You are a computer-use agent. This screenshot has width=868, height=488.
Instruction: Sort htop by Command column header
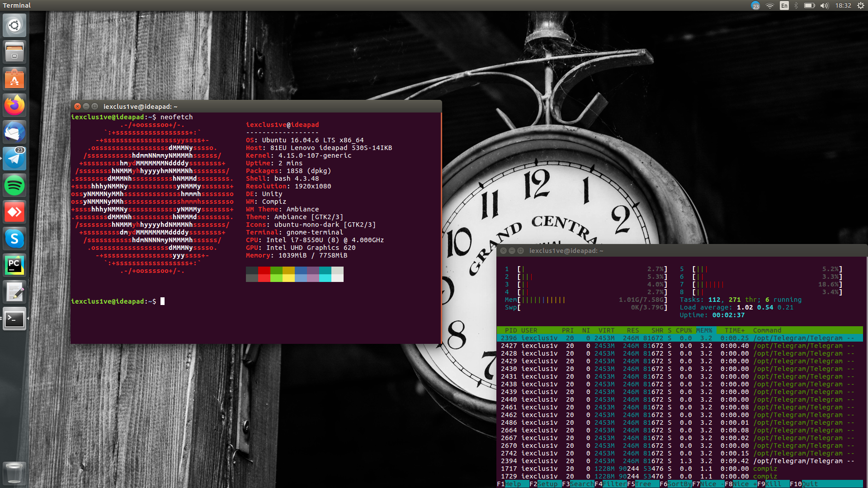pyautogui.click(x=767, y=330)
